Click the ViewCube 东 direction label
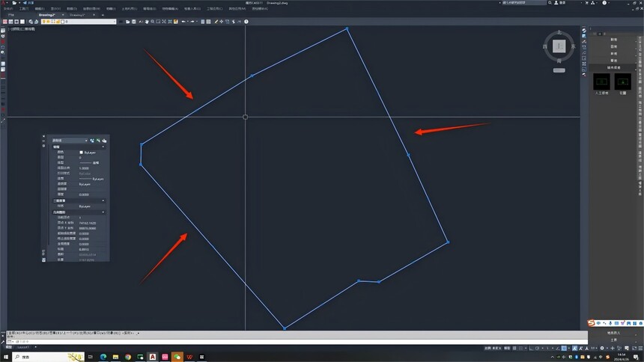Image resolution: width=644 pixels, height=362 pixels. point(574,46)
